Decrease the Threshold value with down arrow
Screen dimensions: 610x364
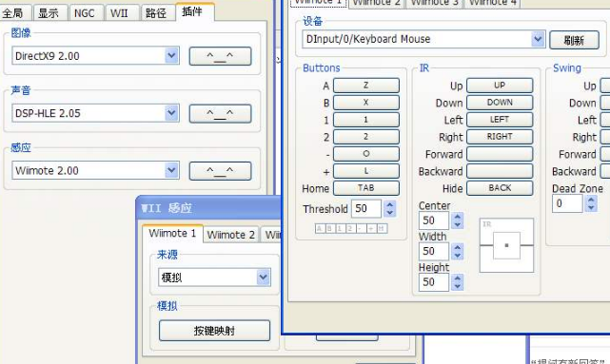point(390,213)
